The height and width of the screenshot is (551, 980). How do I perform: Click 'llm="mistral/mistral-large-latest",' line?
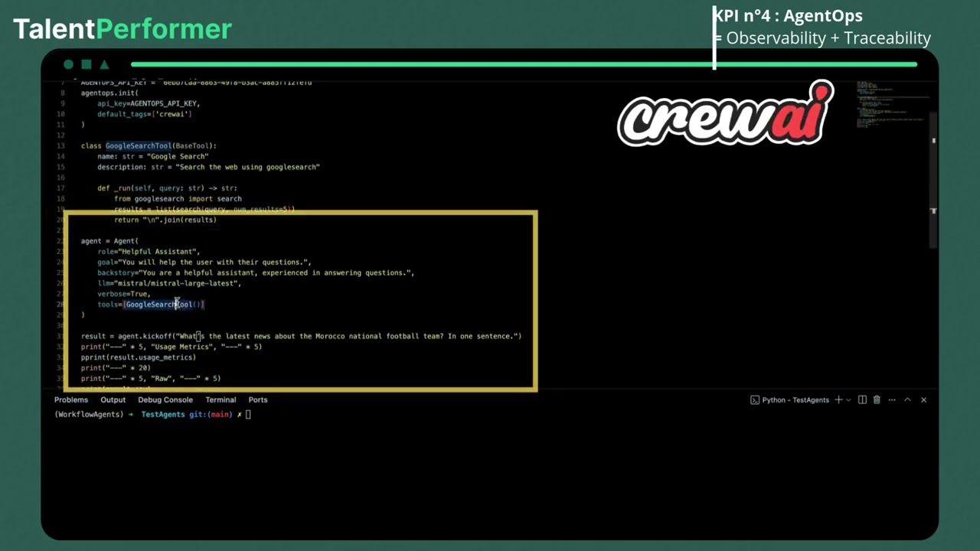[x=169, y=283]
